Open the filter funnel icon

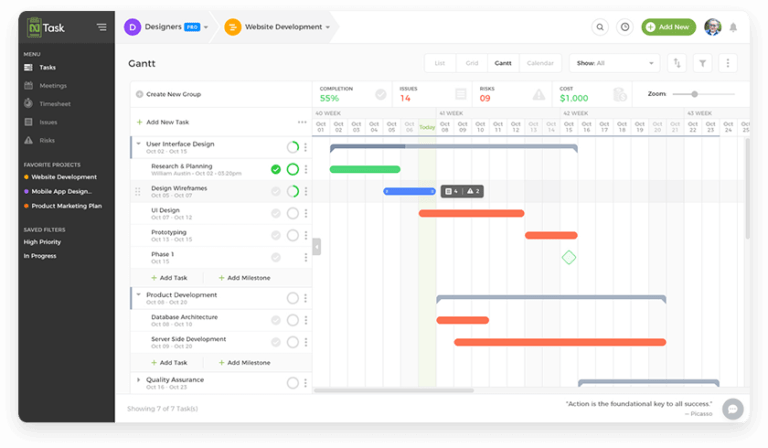click(702, 63)
